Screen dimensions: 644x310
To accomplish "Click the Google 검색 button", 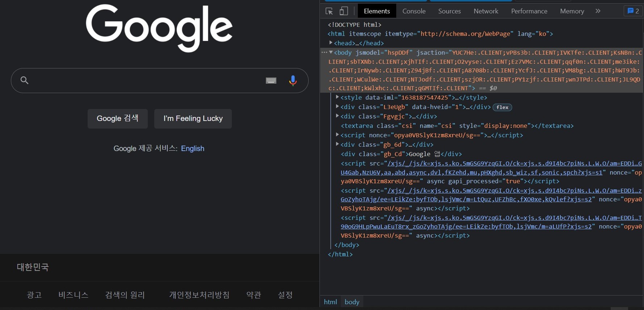I will tap(118, 118).
